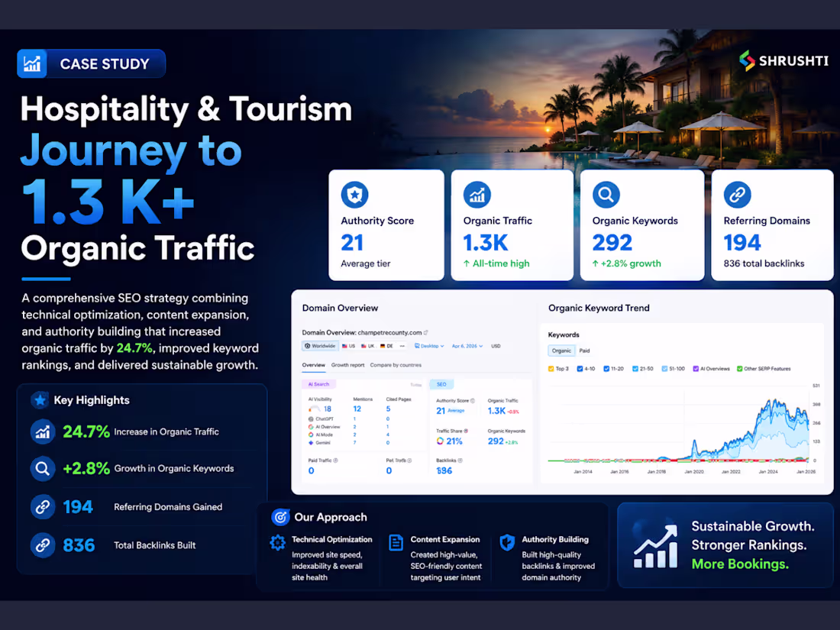
Task: Click the 'Jan 2020' axis label
Action: pyautogui.click(x=694, y=472)
